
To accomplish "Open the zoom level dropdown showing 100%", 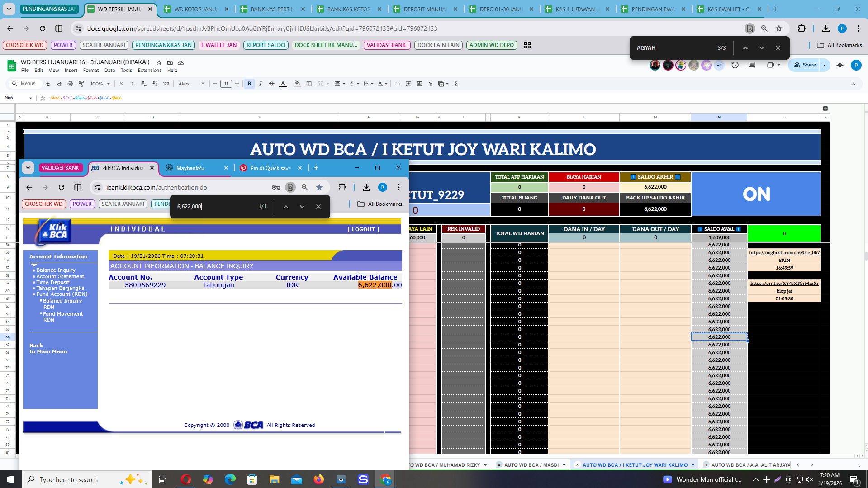I will 100,84.
